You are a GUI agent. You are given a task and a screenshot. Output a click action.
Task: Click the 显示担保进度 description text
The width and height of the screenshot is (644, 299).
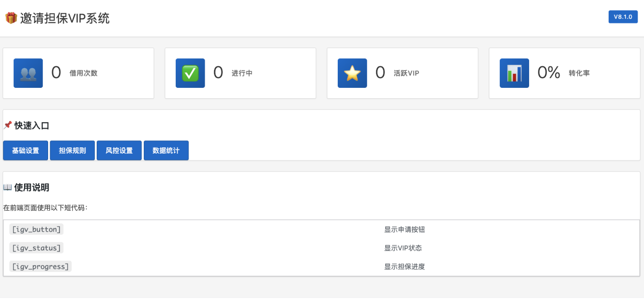coord(404,267)
